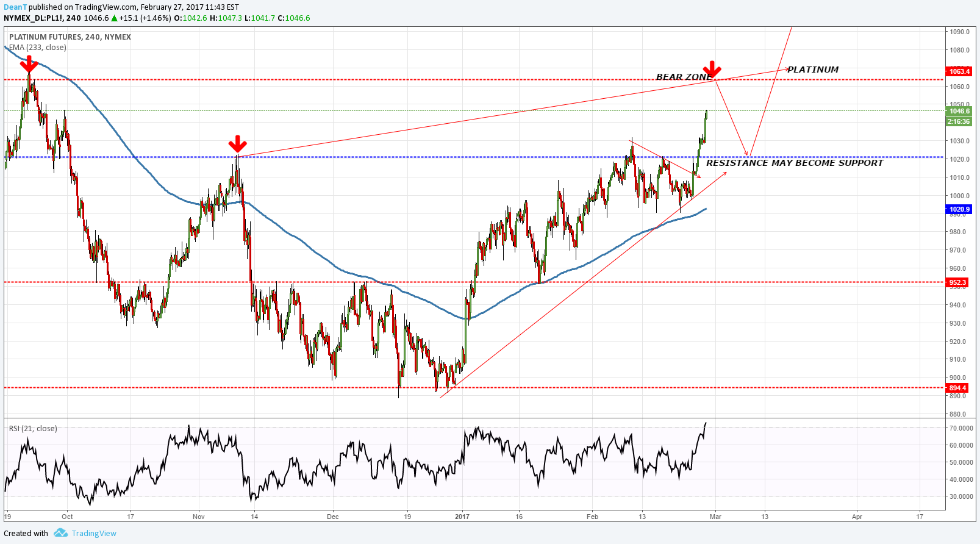
Task: Click the 1000.0 price axis tick
Action: (959, 196)
